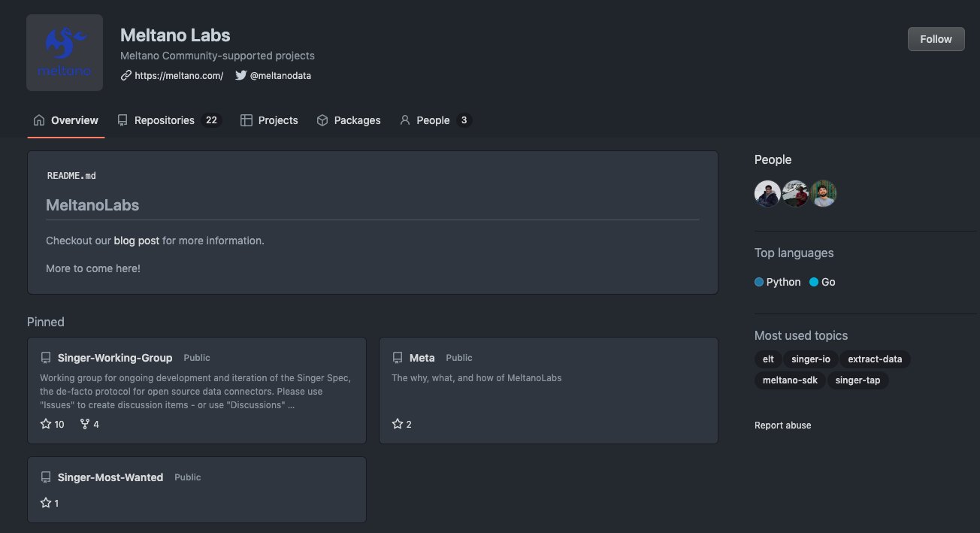Open the Singer-Most-Wanted repository
The image size is (980, 533).
point(110,477)
